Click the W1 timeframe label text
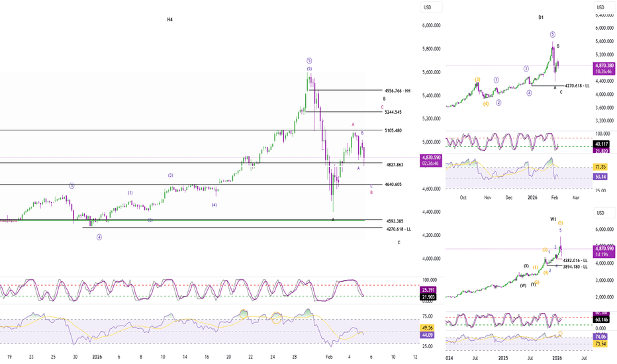 tap(553, 219)
